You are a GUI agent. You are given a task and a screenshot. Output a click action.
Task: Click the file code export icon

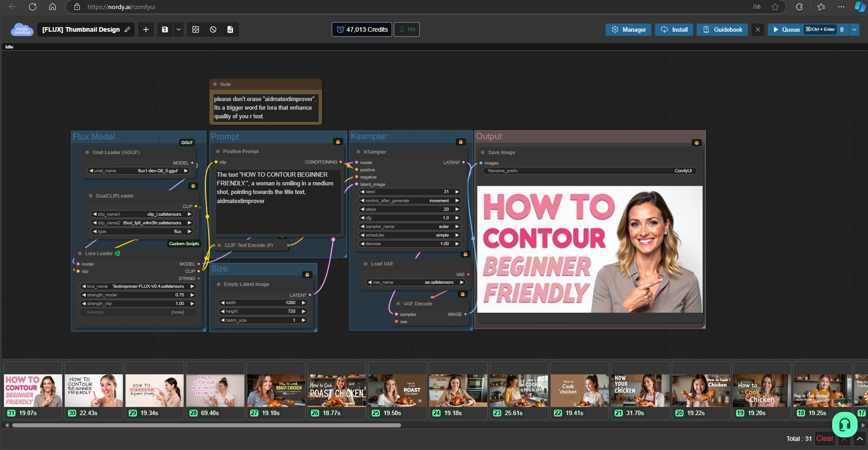(230, 29)
